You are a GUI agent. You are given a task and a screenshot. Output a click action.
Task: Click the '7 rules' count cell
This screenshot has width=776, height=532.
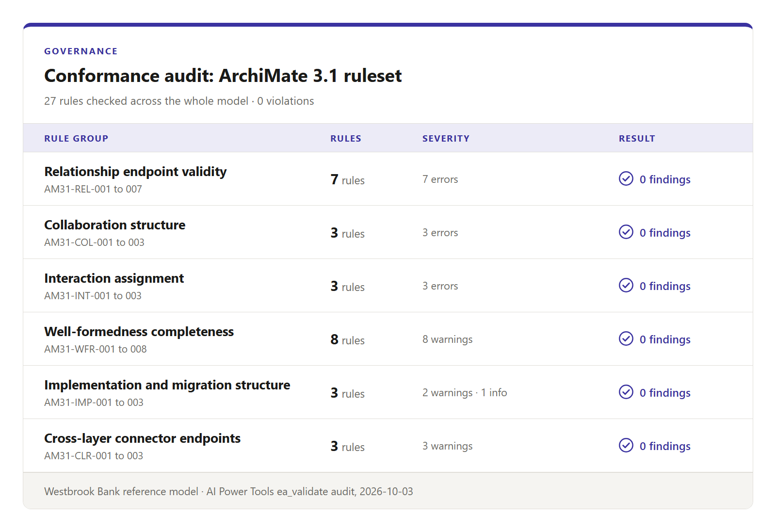click(347, 179)
